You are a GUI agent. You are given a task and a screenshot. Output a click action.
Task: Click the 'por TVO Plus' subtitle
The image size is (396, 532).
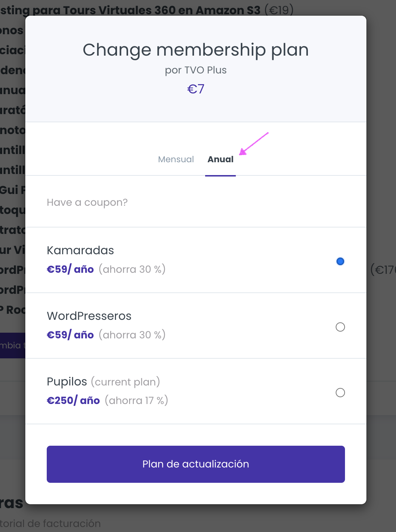click(x=196, y=70)
